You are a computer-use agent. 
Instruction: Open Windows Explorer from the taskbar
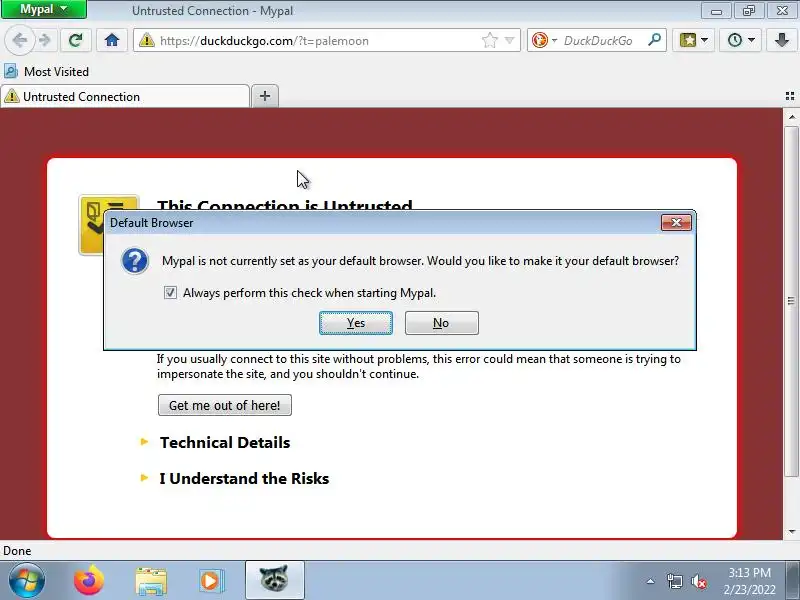[x=151, y=581]
